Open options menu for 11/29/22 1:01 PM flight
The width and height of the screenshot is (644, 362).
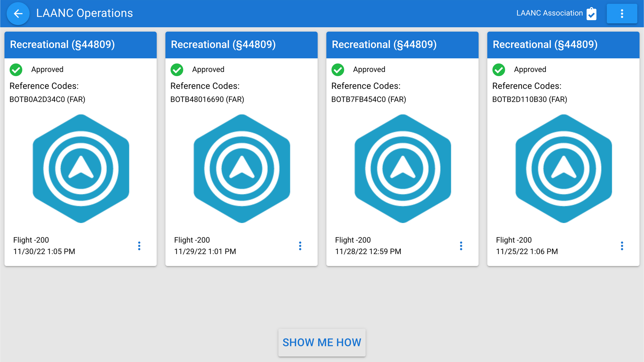[300, 246]
